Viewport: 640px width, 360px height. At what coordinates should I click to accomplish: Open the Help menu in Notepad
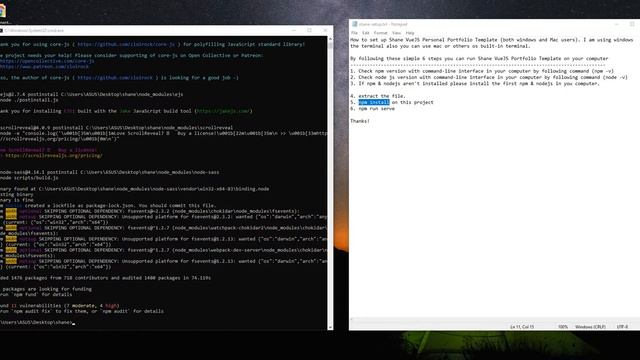410,33
